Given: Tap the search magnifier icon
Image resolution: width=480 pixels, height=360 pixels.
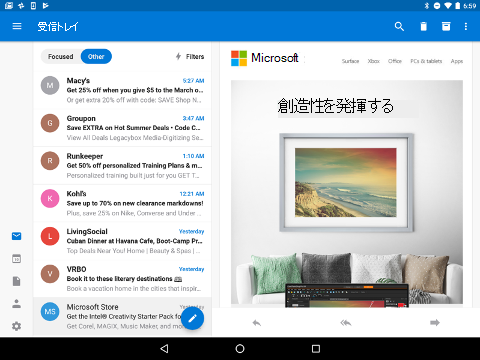Looking at the screenshot, I should 399,26.
